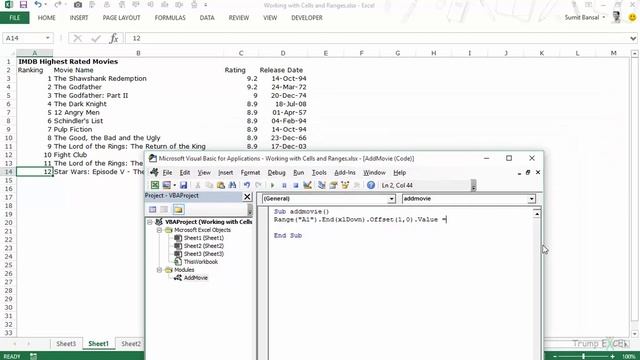
Task: Save the project using the VBA toolbar disk icon
Action: coord(184,185)
